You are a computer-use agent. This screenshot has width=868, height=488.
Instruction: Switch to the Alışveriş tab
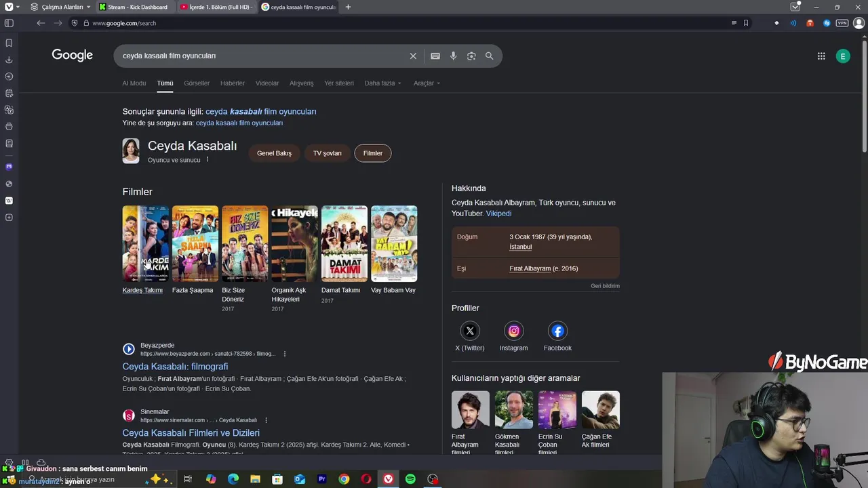click(302, 83)
